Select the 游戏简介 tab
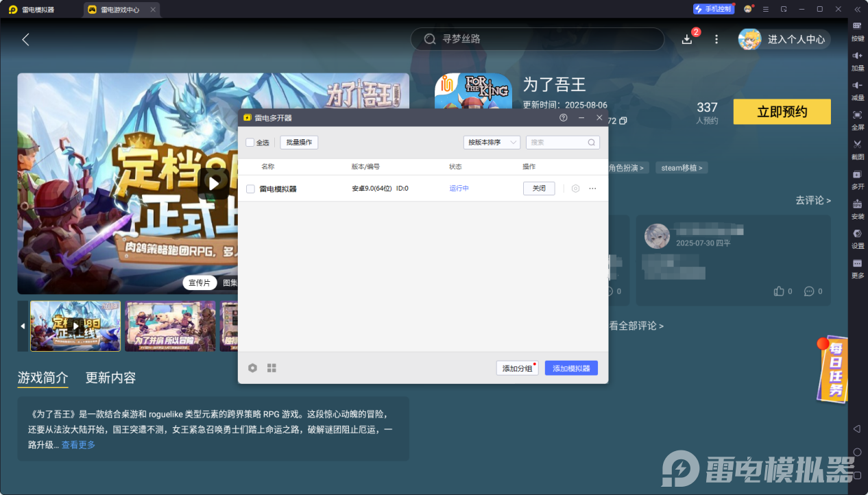Screen dimensions: 868x495 click(43, 378)
